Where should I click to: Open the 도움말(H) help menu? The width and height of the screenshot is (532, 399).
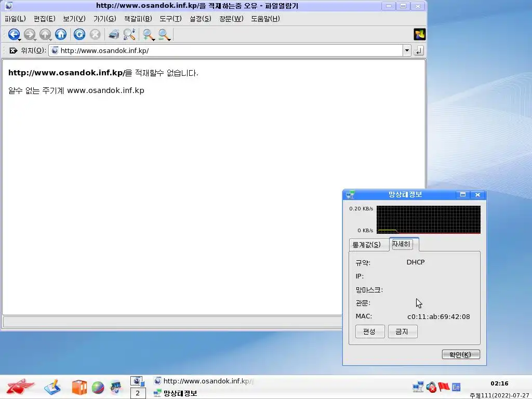click(265, 19)
